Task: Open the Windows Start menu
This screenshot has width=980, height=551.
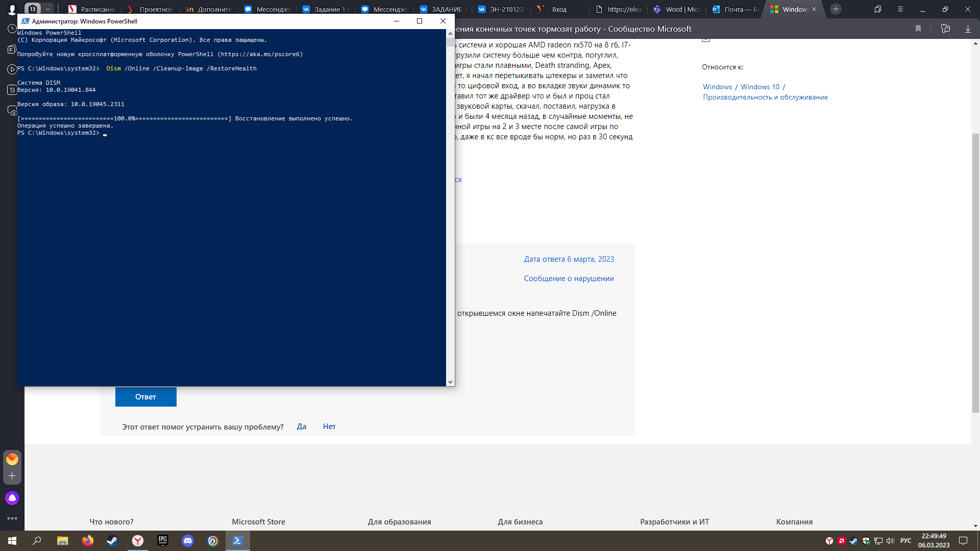Action: [x=12, y=541]
